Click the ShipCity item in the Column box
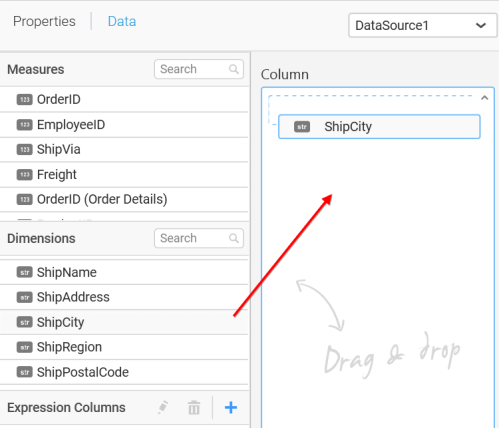Viewport: 499px width, 428px height. click(379, 127)
